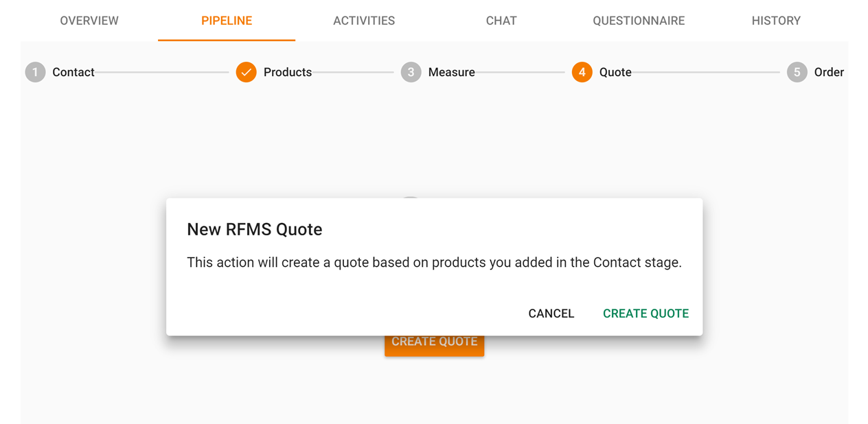Select the Order stage label
868x424 pixels.
pos(829,72)
